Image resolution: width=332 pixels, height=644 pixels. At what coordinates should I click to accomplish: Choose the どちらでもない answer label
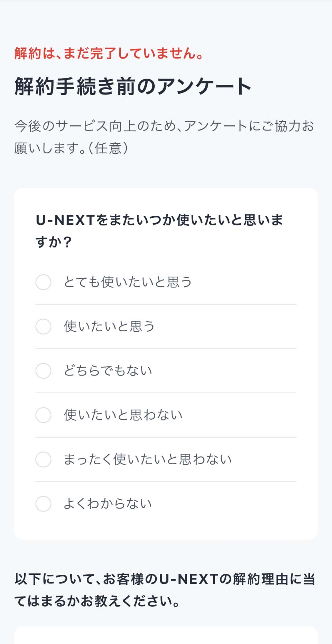pos(108,371)
